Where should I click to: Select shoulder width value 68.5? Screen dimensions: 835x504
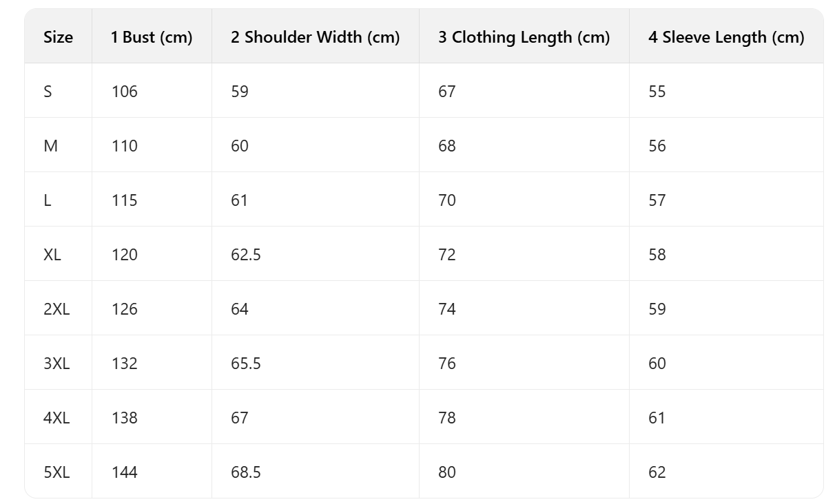pyautogui.click(x=246, y=472)
